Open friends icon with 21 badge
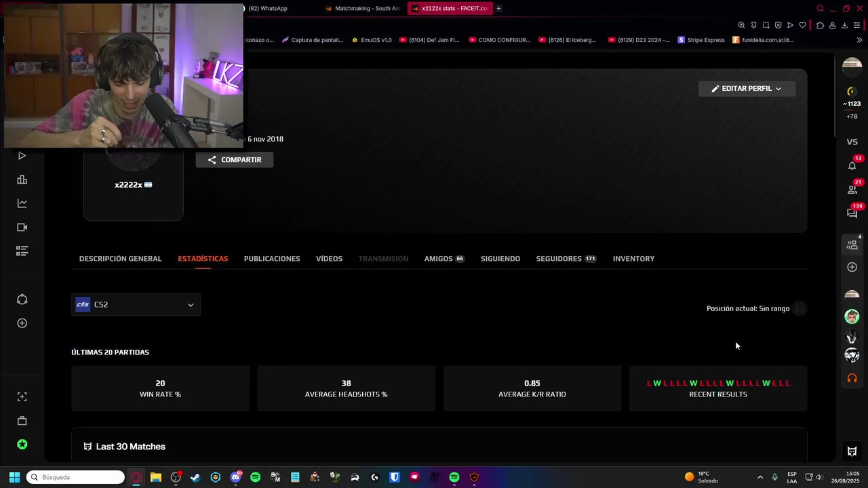 point(852,190)
